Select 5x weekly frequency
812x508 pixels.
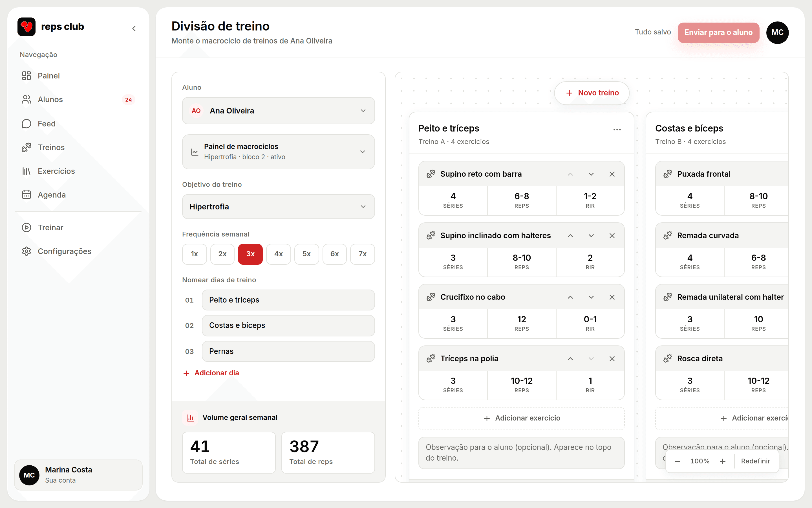click(x=306, y=254)
